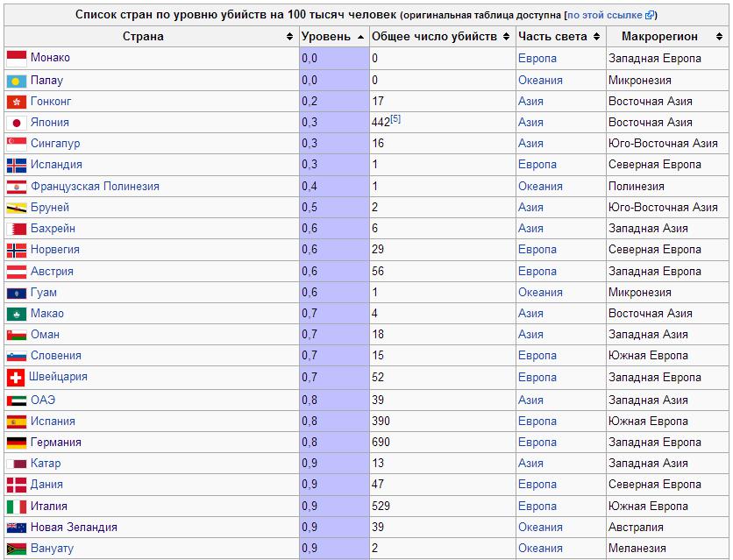Viewport: 733px width, 560px height.
Task: Click the New Zealand flag icon
Action: (x=16, y=528)
